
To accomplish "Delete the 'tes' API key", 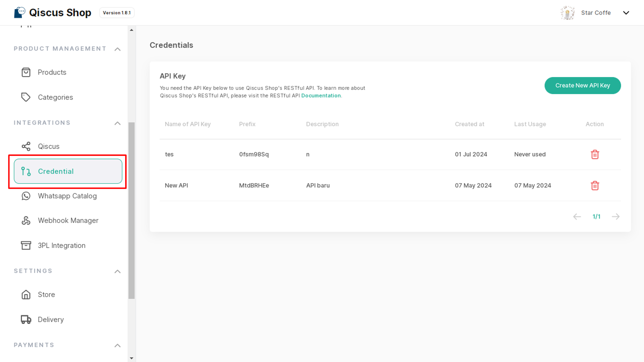I will (595, 154).
